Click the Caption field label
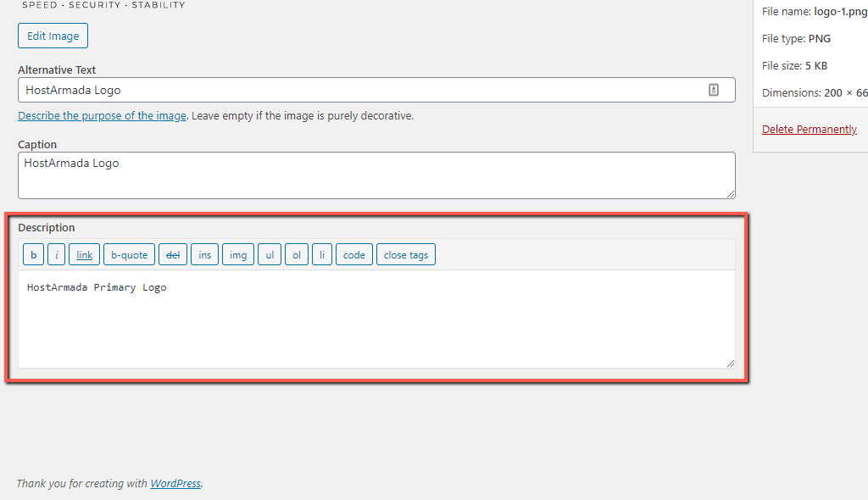This screenshot has height=500, width=868. pos(37,145)
